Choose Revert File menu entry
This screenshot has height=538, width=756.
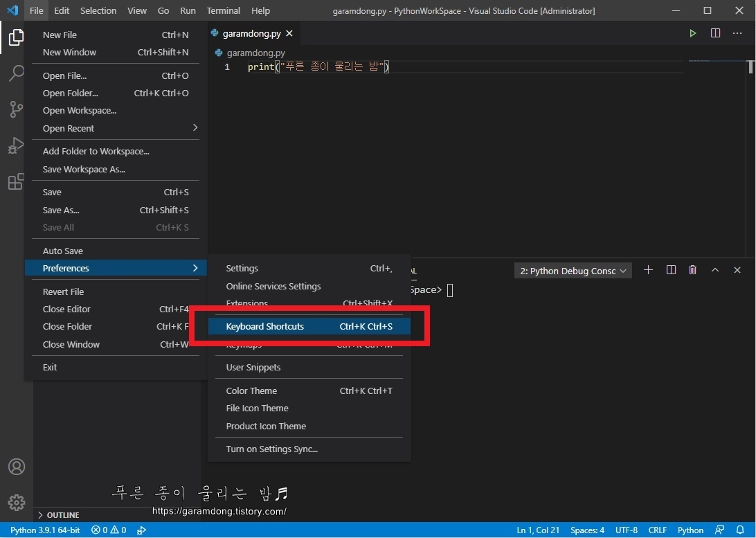click(116, 292)
